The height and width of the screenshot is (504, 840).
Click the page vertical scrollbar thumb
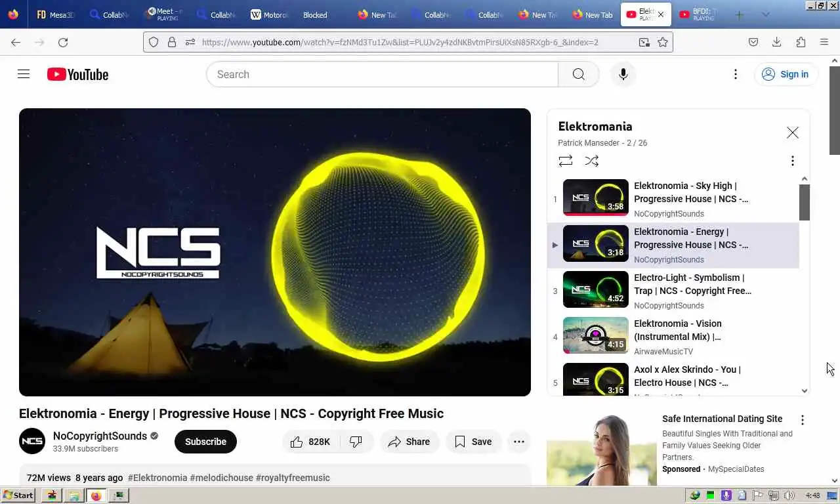click(x=835, y=110)
